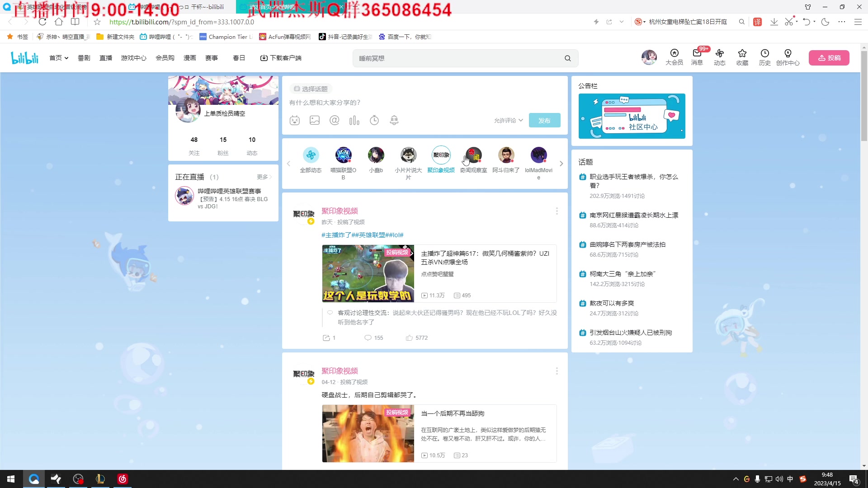The height and width of the screenshot is (488, 868).
Task: Select 嘻猫联盟OB avatar in followed list
Action: [x=344, y=155]
